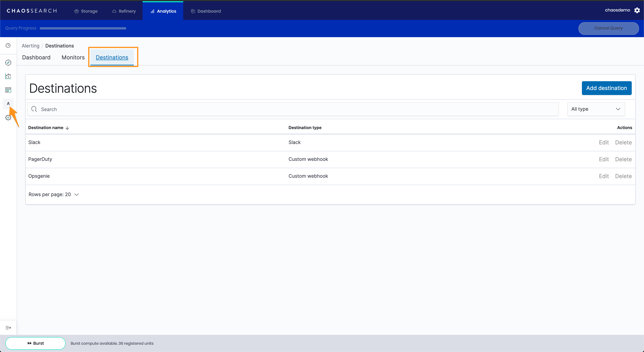The width and height of the screenshot is (644, 352).
Task: Open the Management gear sidebar icon
Action: [x=8, y=117]
